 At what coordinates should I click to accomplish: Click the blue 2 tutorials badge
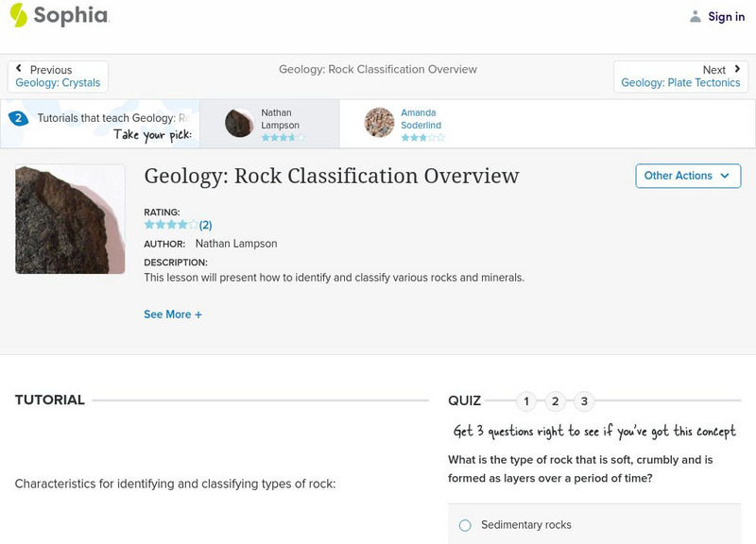(20, 118)
